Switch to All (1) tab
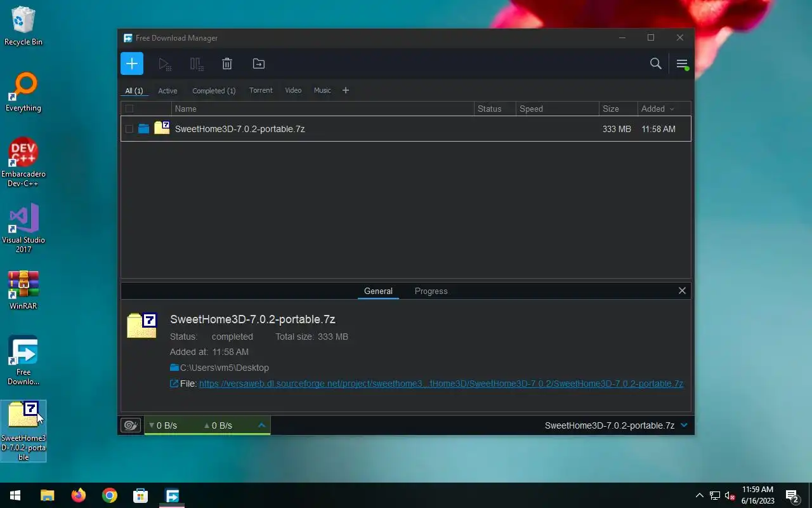 (x=134, y=91)
